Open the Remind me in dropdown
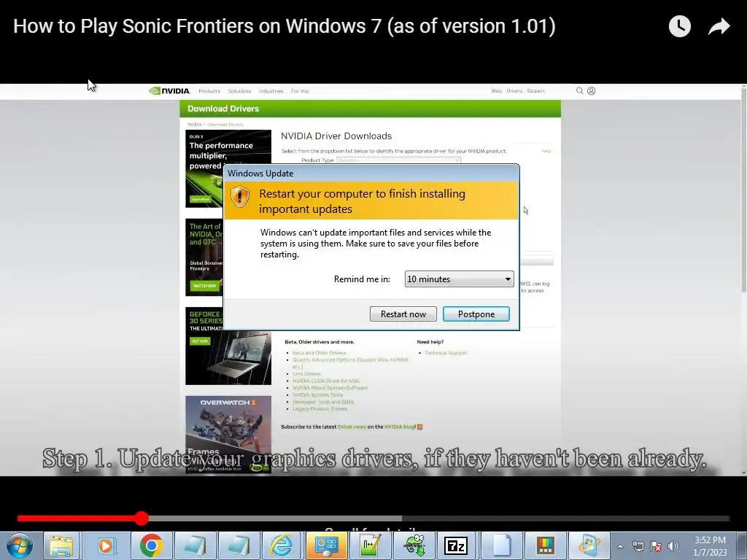747x560 pixels. pos(460,279)
